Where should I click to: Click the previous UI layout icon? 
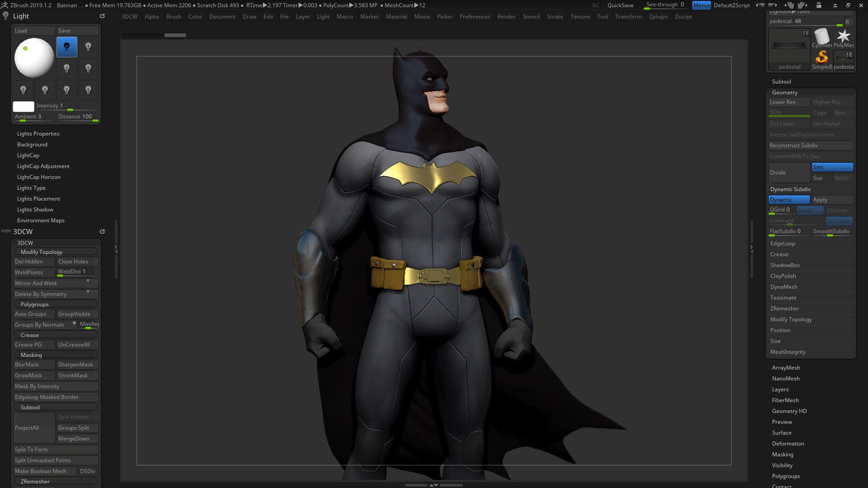click(790, 5)
